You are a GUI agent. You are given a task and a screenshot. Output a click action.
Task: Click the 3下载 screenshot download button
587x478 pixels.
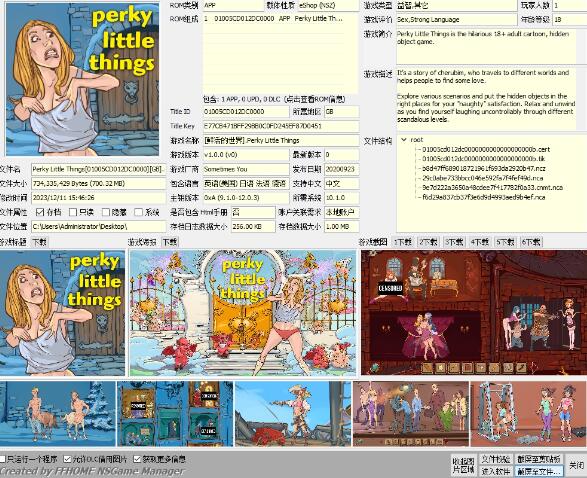454,242
